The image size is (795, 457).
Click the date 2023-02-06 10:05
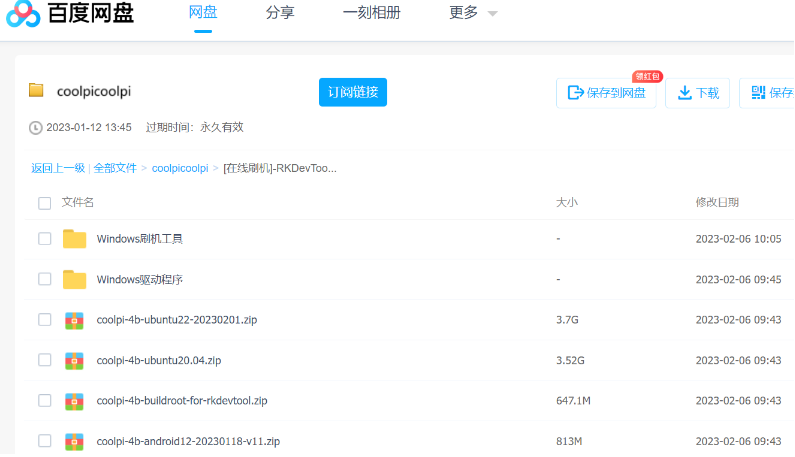pyautogui.click(x=738, y=239)
